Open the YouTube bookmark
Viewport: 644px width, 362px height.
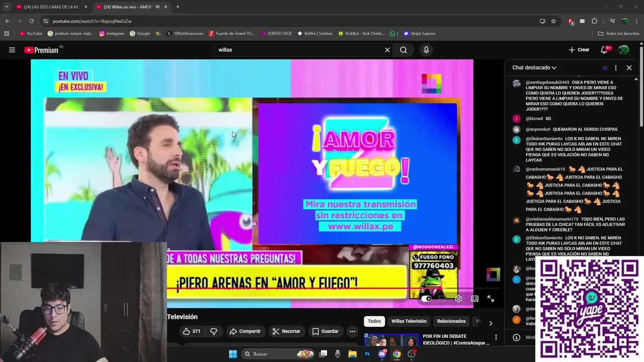coord(31,34)
